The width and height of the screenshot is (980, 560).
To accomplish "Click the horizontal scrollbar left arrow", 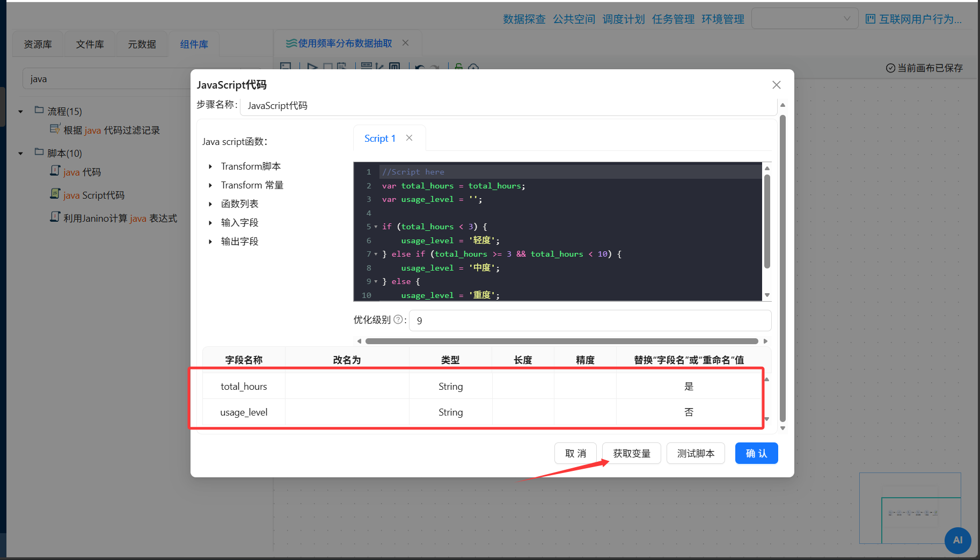I will point(359,341).
